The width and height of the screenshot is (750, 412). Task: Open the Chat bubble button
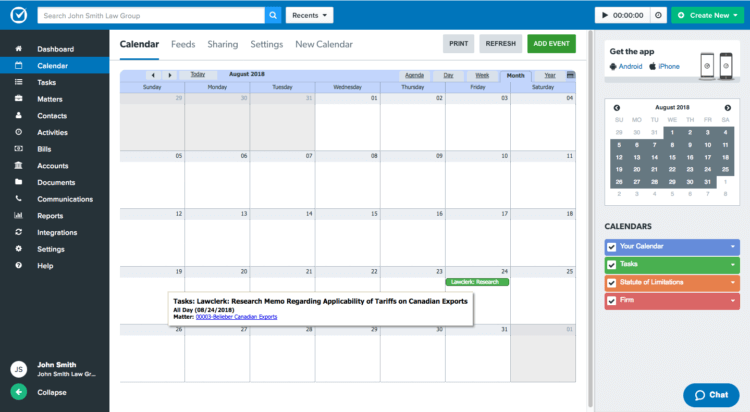(x=711, y=394)
